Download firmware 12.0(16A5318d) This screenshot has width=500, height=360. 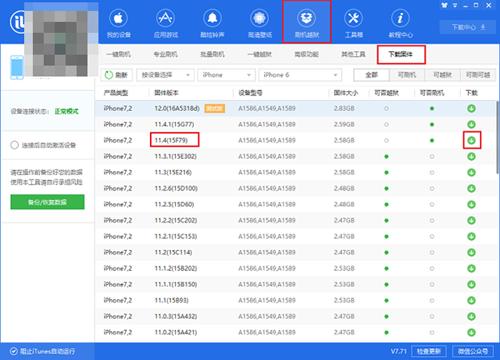[x=471, y=108]
